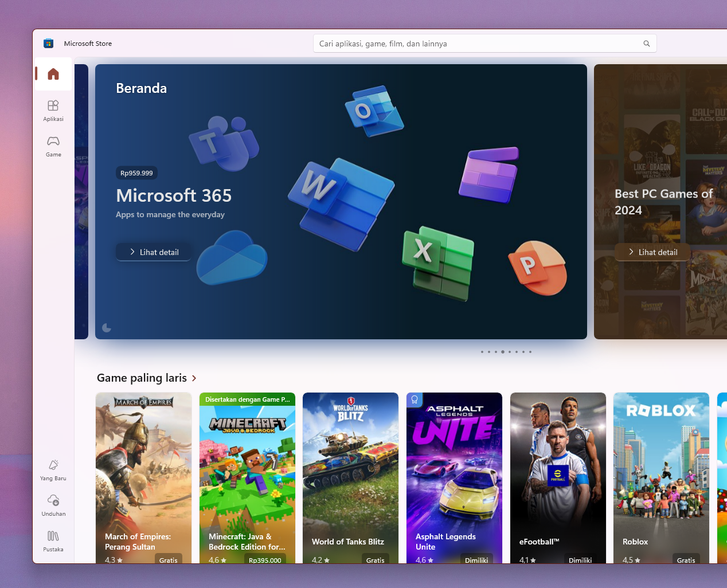
Task: Open the Unduhan downloads page
Action: 53,505
